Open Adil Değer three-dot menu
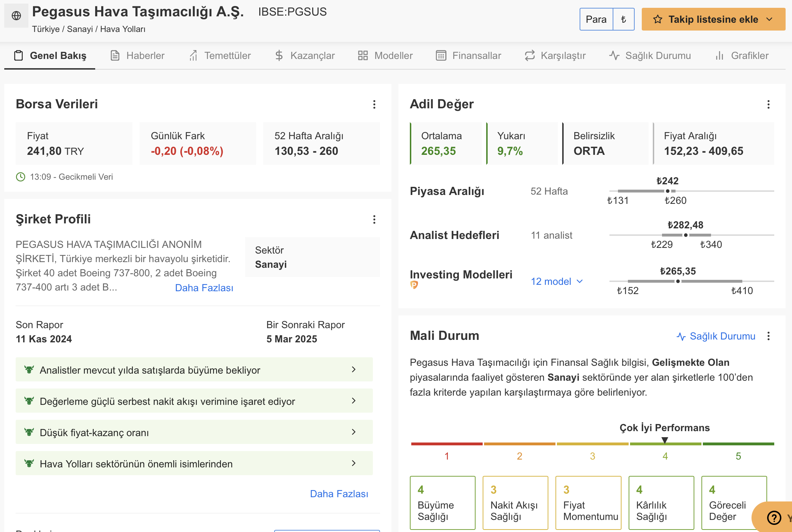This screenshot has width=792, height=532. pyautogui.click(x=768, y=104)
